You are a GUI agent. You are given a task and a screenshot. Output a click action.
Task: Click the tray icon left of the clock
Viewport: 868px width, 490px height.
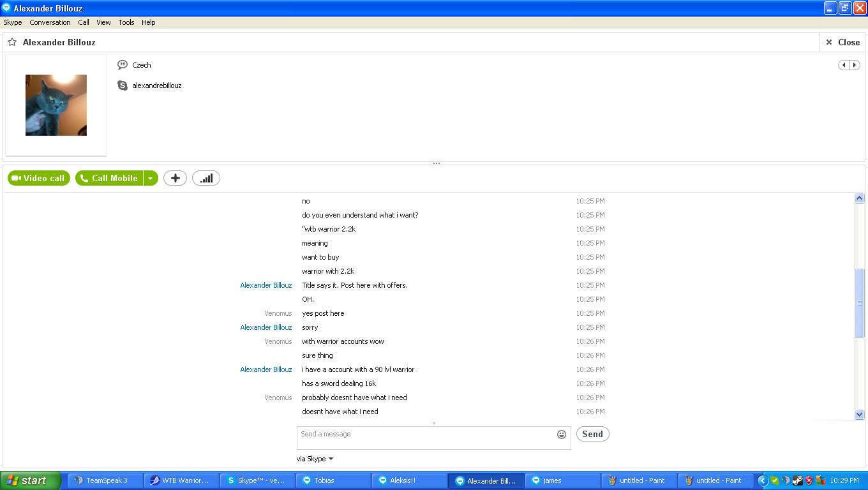click(821, 480)
